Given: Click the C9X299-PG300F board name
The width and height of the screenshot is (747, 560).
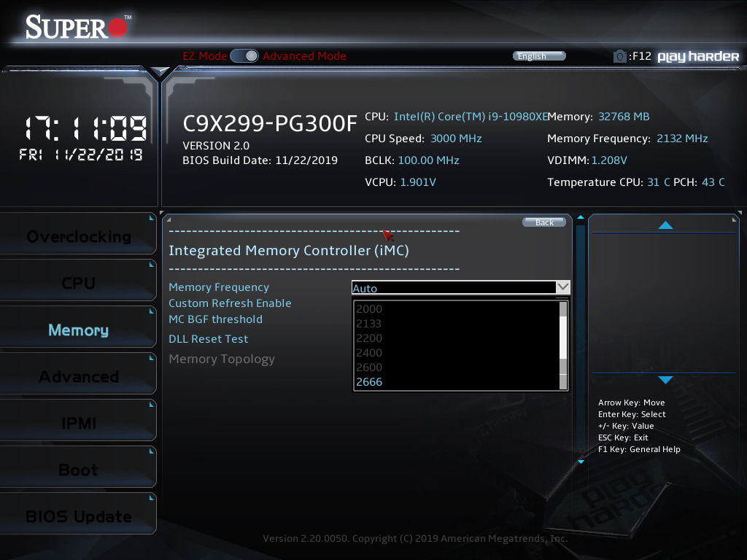Looking at the screenshot, I should (x=270, y=123).
